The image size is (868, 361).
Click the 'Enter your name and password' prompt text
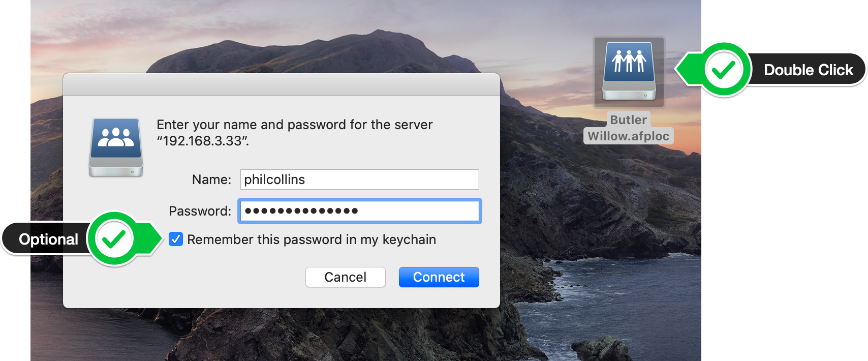(295, 132)
